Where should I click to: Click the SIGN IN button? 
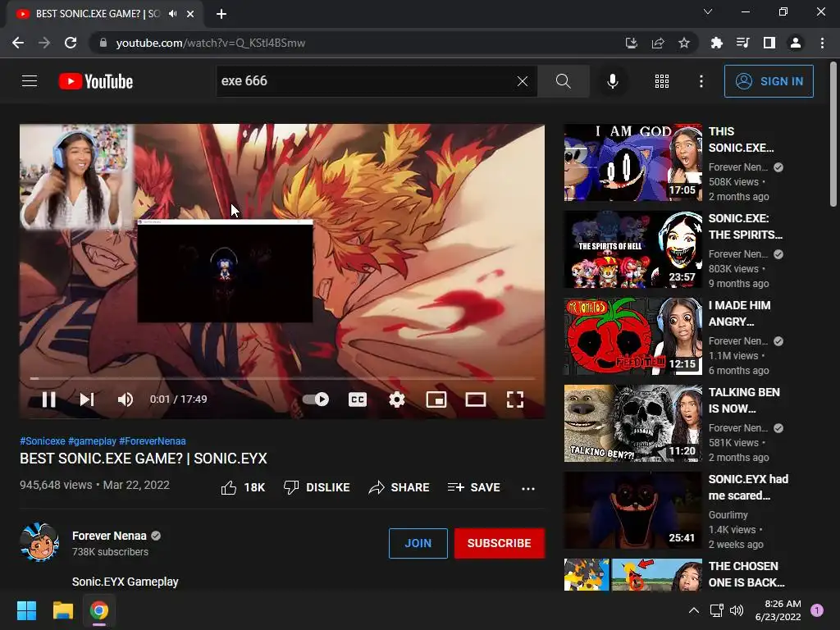point(769,81)
